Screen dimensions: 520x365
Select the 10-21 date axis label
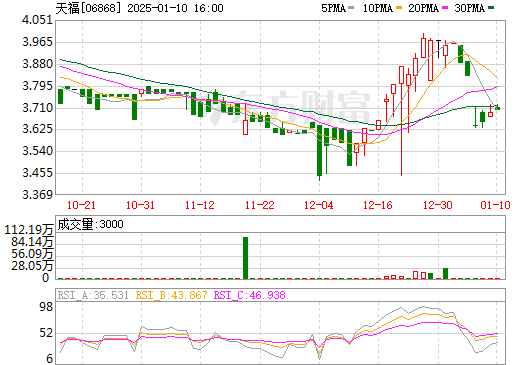tap(81, 205)
